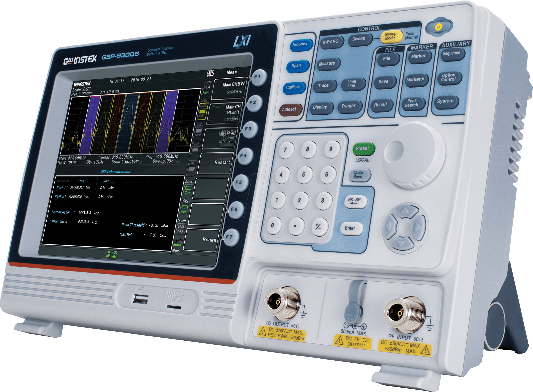Tap the decimal point keypad key
The height and width of the screenshot is (392, 533).
[297, 227]
